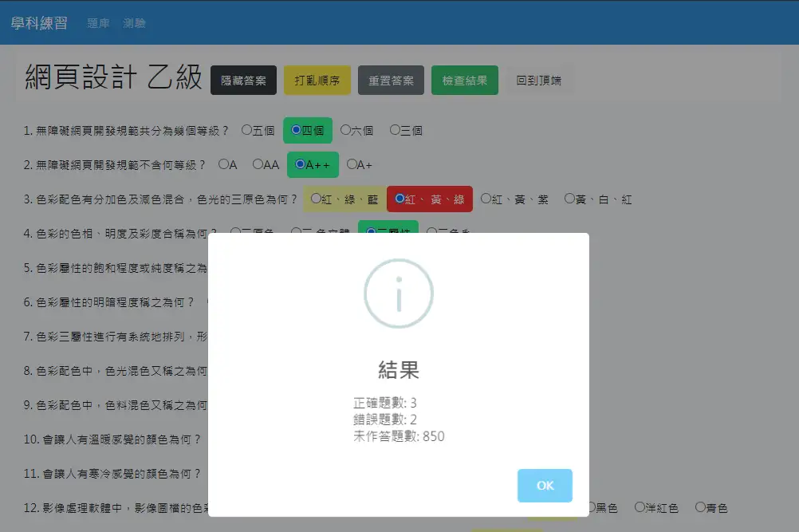Switch to the 測驗 navigation item
Image resolution: width=799 pixels, height=532 pixels.
tap(134, 23)
